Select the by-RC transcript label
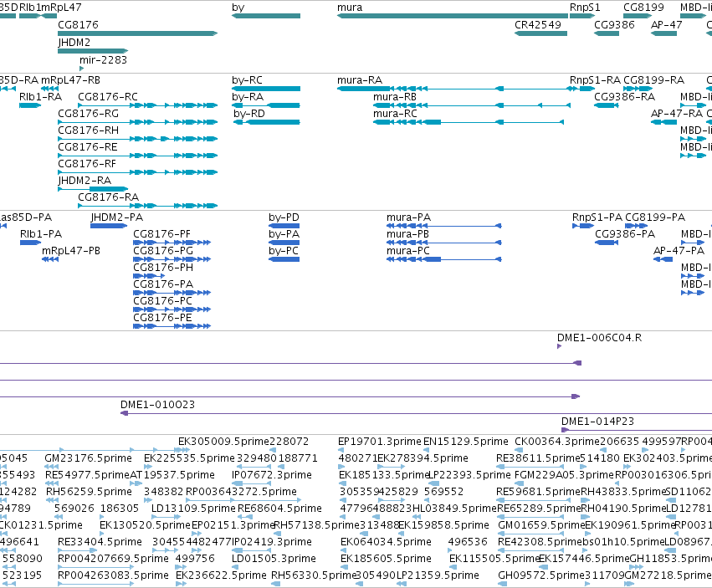The width and height of the screenshot is (712, 588). click(247, 80)
